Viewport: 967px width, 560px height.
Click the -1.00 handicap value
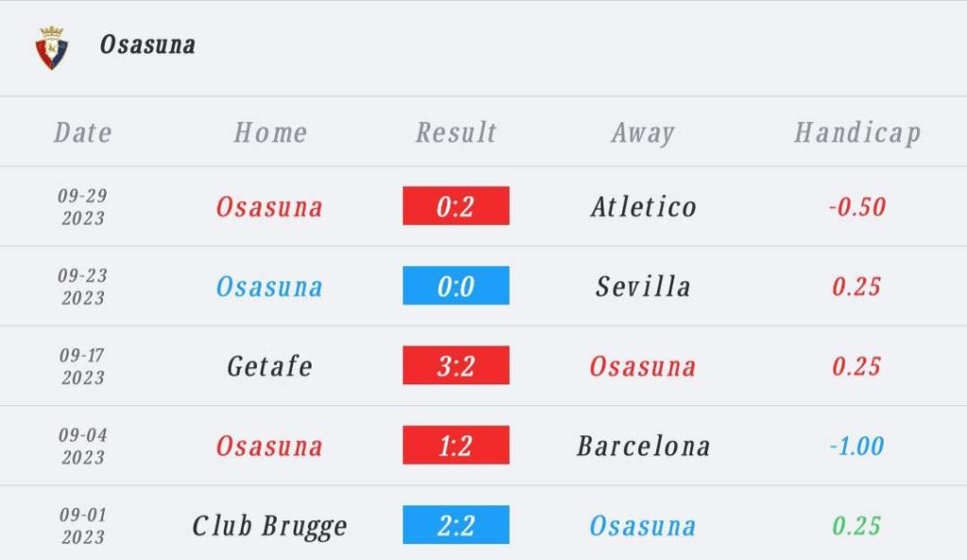coord(857,446)
